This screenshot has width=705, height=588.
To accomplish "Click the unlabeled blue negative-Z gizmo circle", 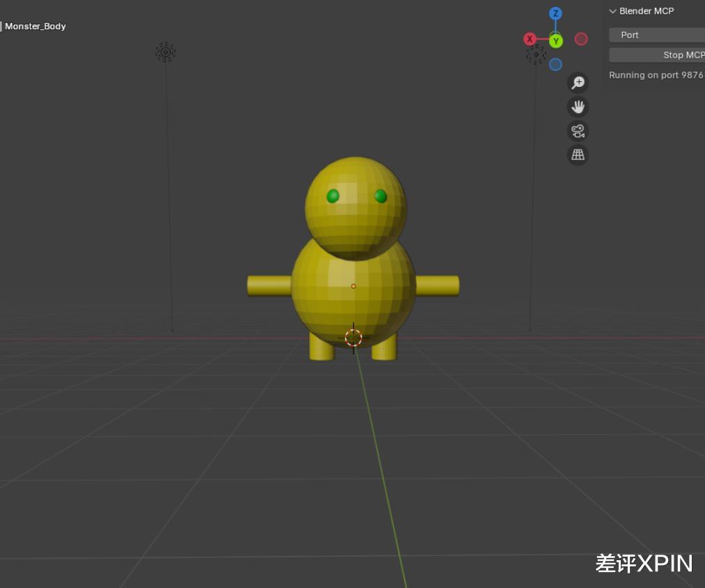I will (x=555, y=65).
